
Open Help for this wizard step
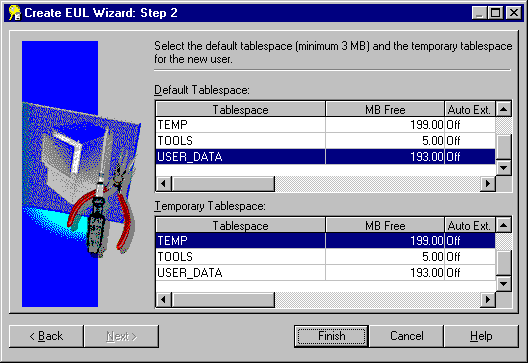point(481,336)
